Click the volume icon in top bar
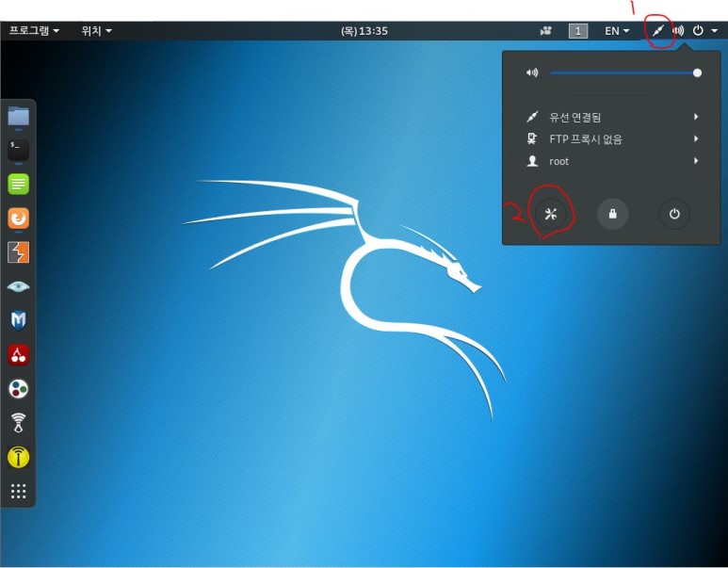Image resolution: width=728 pixels, height=568 pixels. tap(678, 31)
